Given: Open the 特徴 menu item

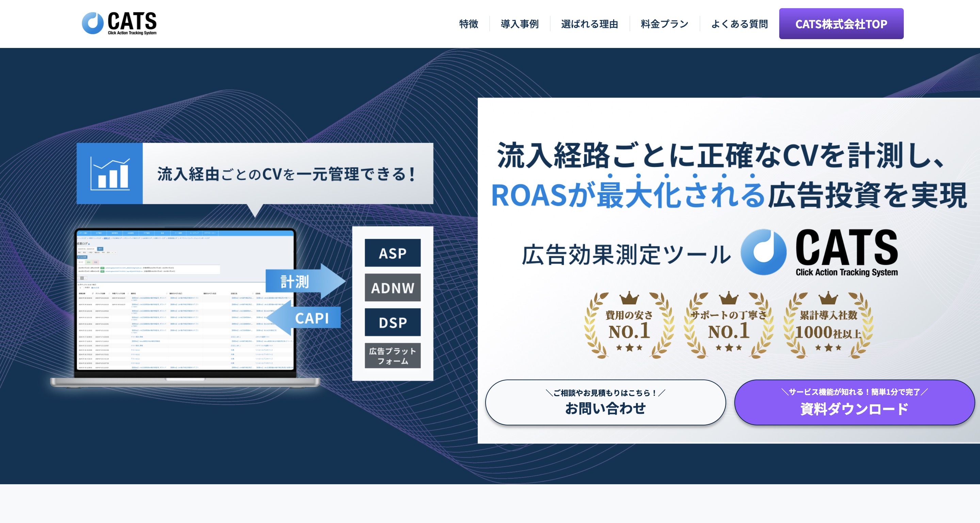Looking at the screenshot, I should pos(468,24).
